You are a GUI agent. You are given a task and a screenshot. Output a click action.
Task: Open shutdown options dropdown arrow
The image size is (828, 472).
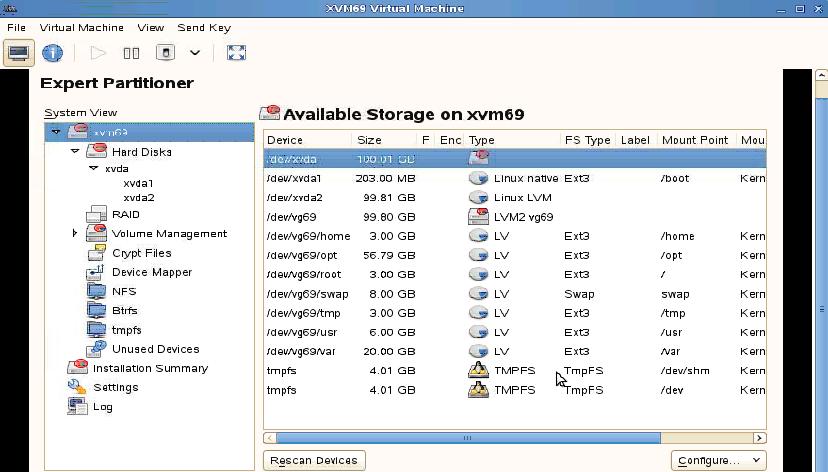click(x=195, y=53)
